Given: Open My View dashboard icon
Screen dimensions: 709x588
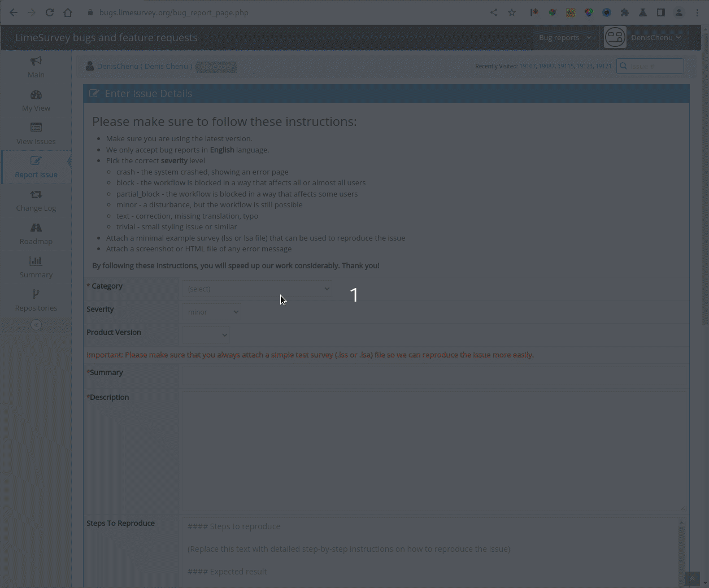Looking at the screenshot, I should 36,95.
